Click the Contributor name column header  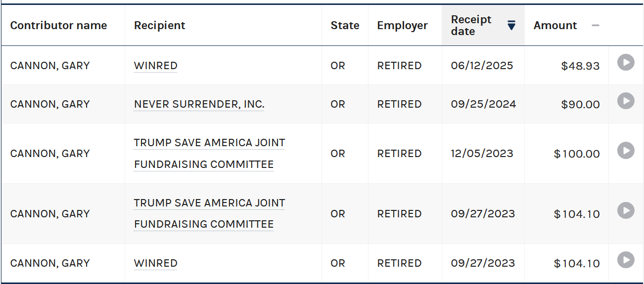(x=59, y=25)
